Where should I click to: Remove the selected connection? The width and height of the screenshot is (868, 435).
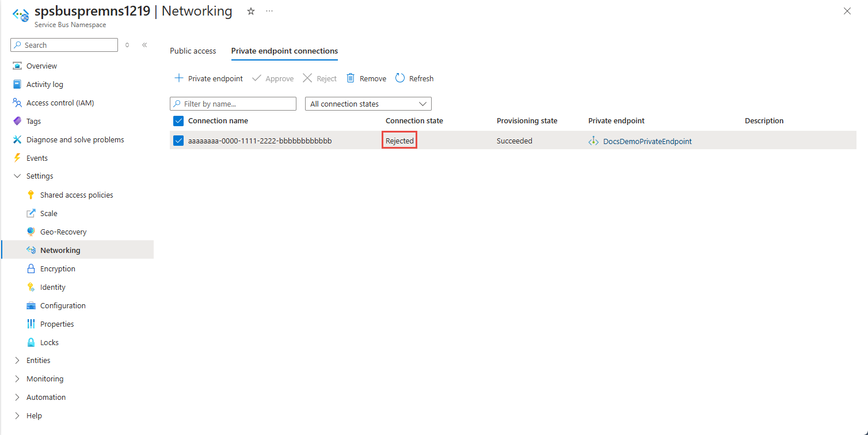[x=366, y=78]
